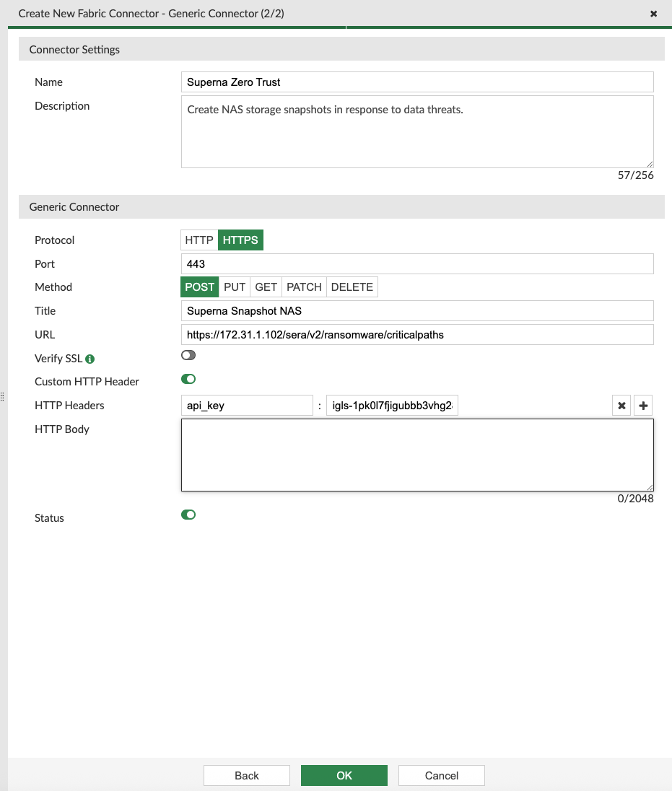This screenshot has height=791, width=672.
Task: Focus the URL input field
Action: click(x=417, y=335)
